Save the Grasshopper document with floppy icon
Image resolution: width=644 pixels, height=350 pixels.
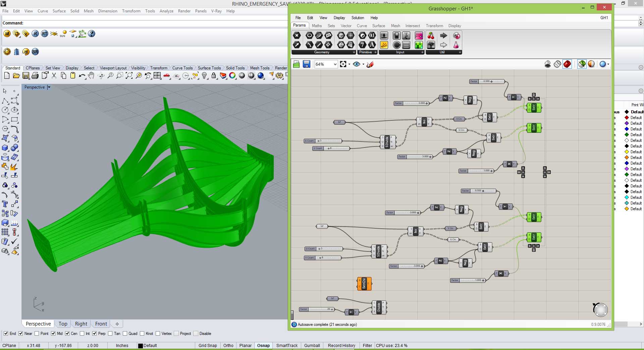coord(307,64)
